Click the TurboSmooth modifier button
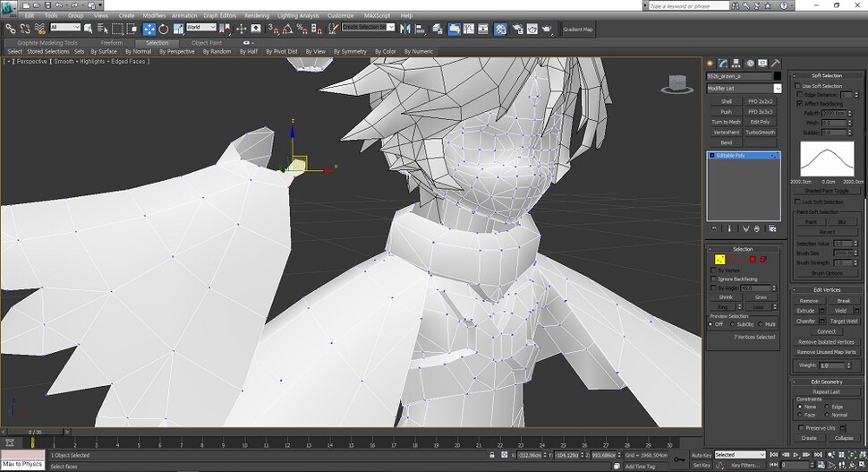The image size is (868, 472). click(760, 133)
